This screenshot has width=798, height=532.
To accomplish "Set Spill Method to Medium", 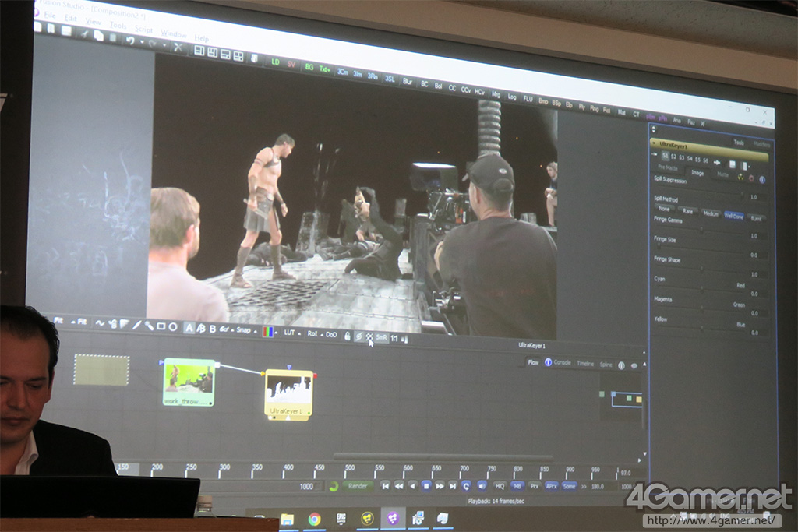I will click(x=711, y=213).
